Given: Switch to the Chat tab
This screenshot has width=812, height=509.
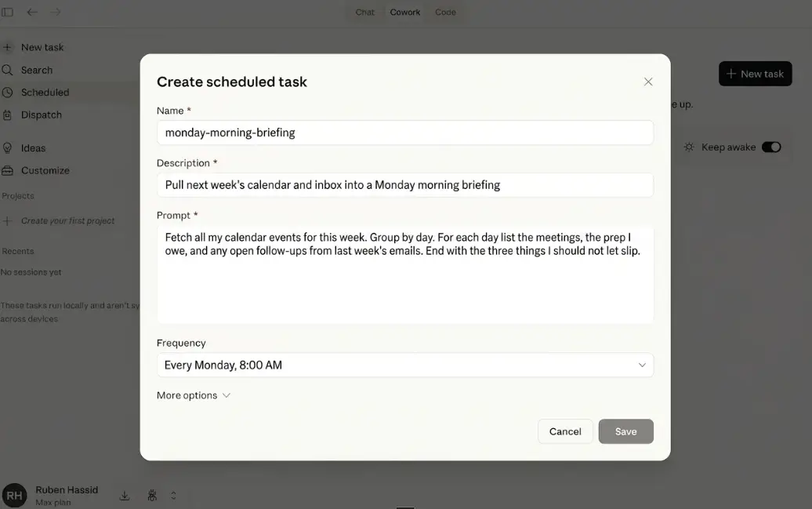Looking at the screenshot, I should [x=364, y=12].
